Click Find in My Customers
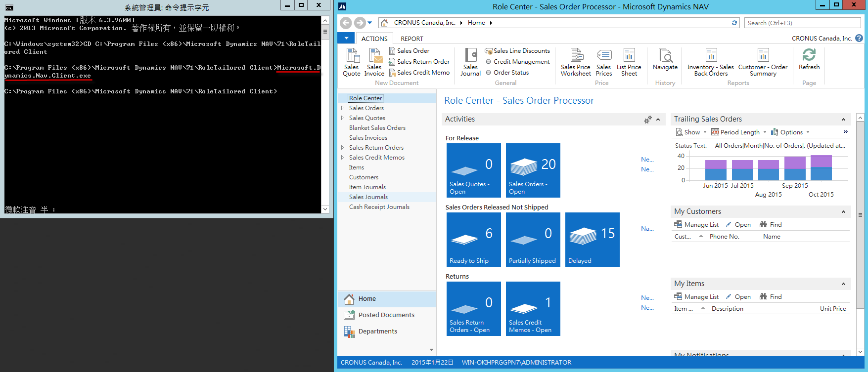The height and width of the screenshot is (372, 868). tap(771, 224)
